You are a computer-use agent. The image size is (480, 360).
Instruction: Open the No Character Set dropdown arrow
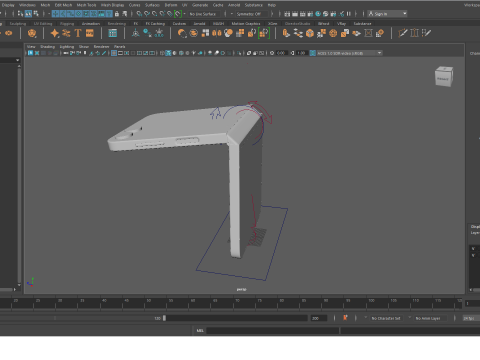(365, 318)
